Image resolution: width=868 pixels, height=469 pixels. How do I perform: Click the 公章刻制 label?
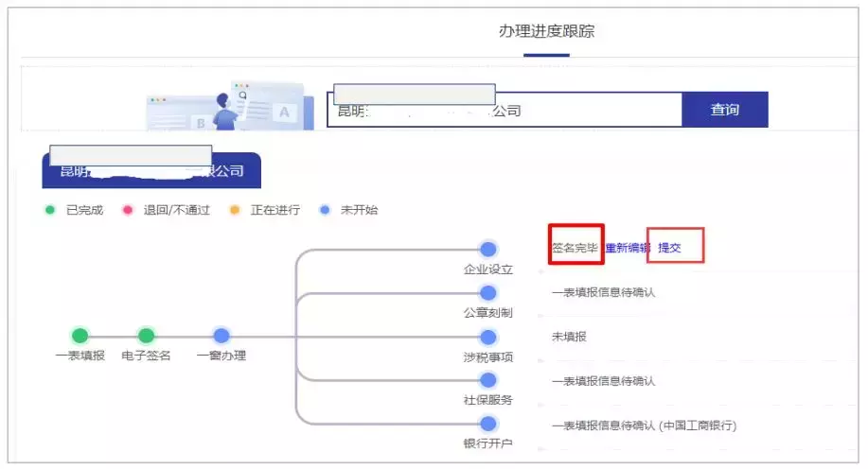point(488,313)
